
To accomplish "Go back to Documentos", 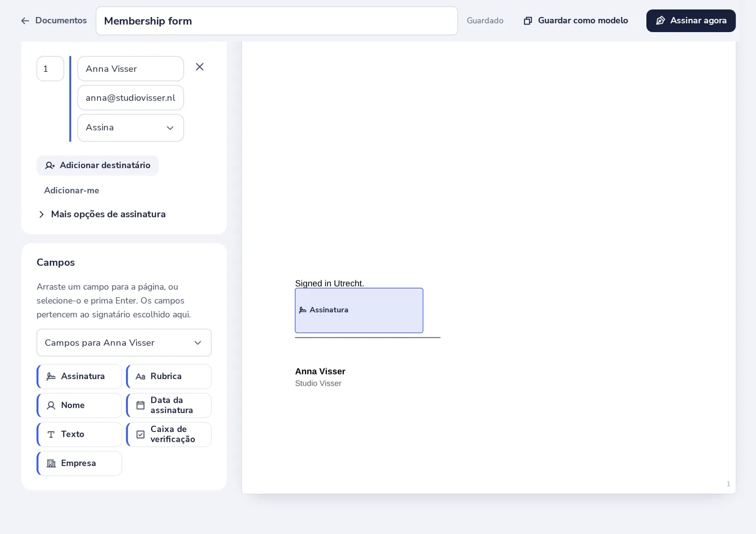I will coord(54,20).
